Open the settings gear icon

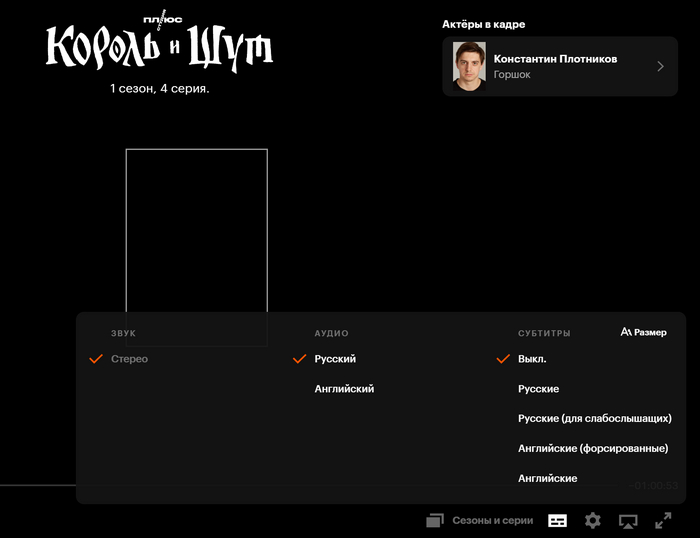593,521
